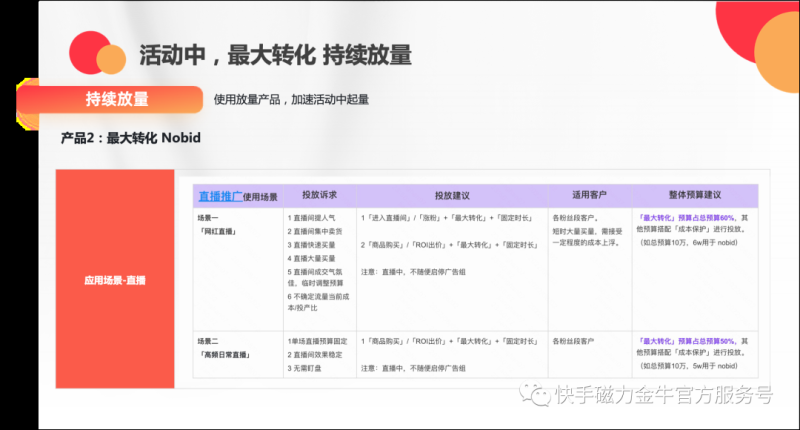Open the 直播推广 hyperlink in table header
The image size is (800, 430).
pos(220,196)
